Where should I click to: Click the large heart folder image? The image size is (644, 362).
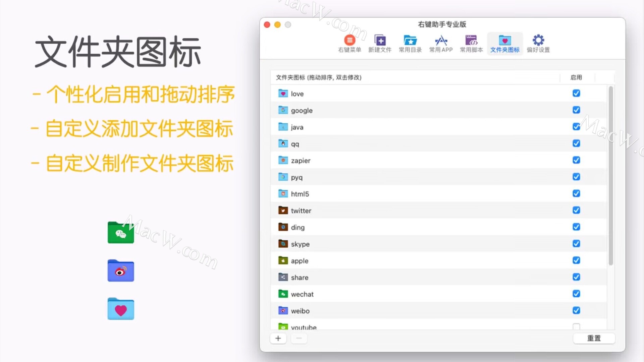click(x=121, y=309)
